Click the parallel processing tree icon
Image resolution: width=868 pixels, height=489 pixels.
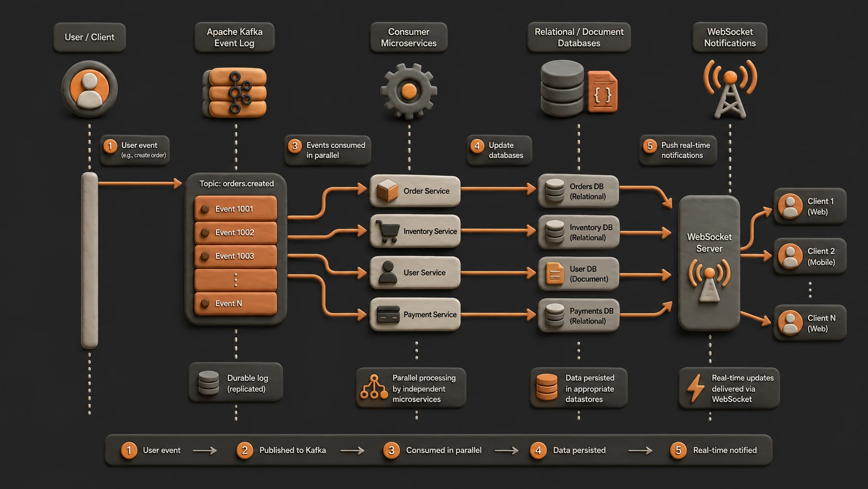point(374,388)
